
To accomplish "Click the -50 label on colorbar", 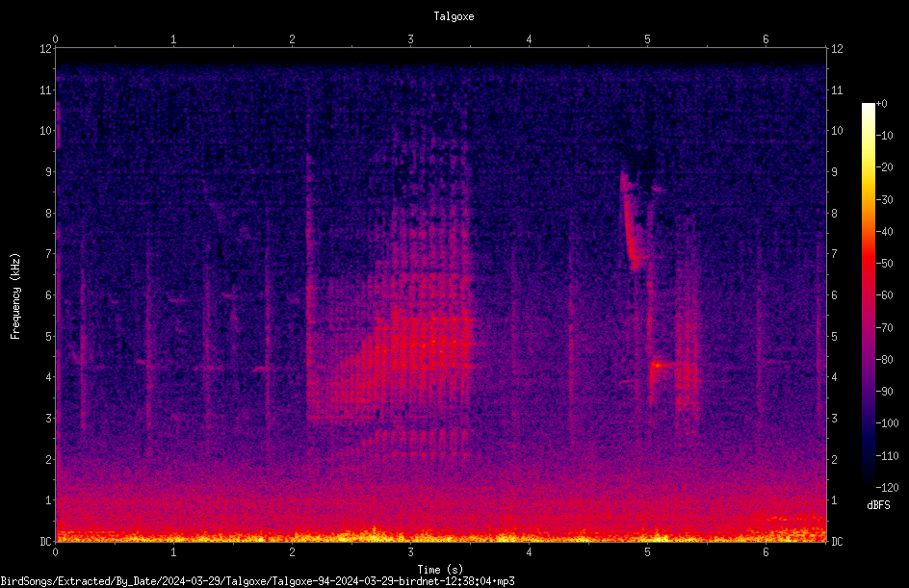I will click(885, 264).
